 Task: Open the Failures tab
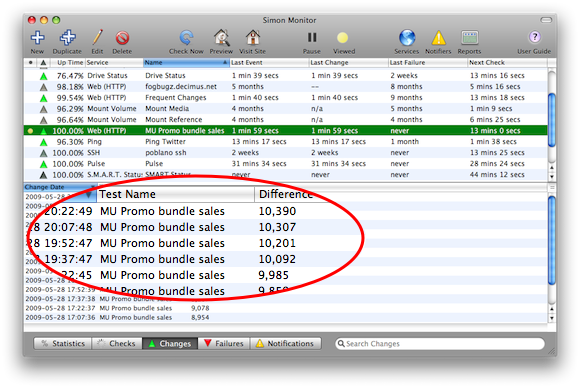pos(224,344)
